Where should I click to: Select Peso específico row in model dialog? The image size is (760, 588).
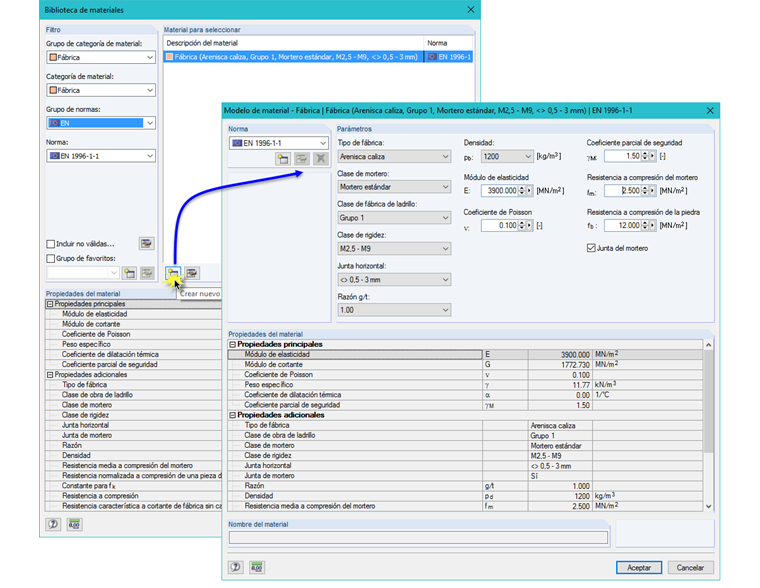pos(465,385)
